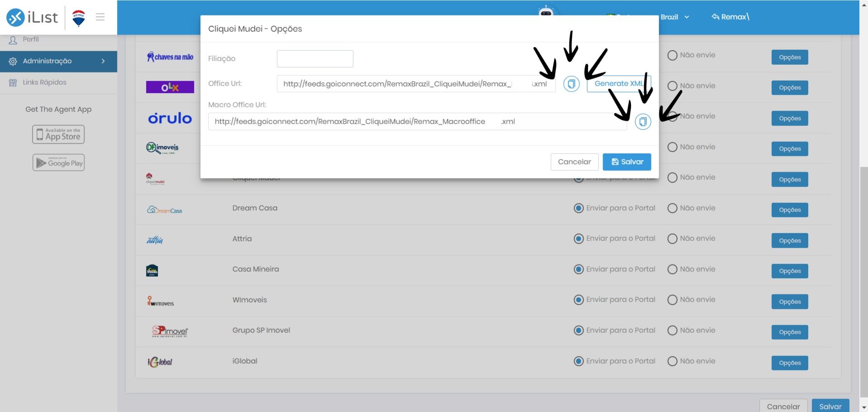
Task: Click the Casa Mineira logo
Action: click(152, 271)
